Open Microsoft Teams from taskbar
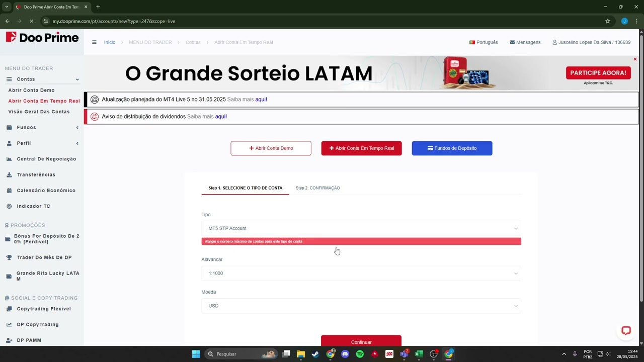 point(404,354)
